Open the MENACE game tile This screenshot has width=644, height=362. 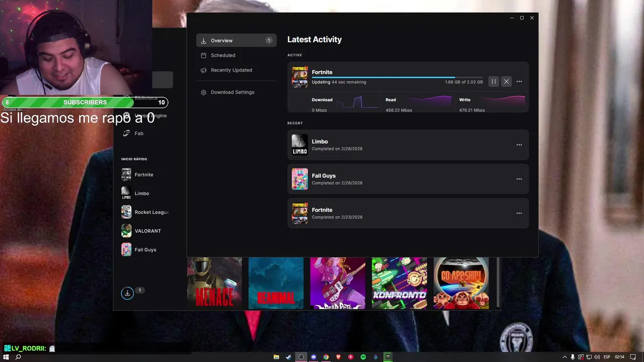(x=214, y=283)
